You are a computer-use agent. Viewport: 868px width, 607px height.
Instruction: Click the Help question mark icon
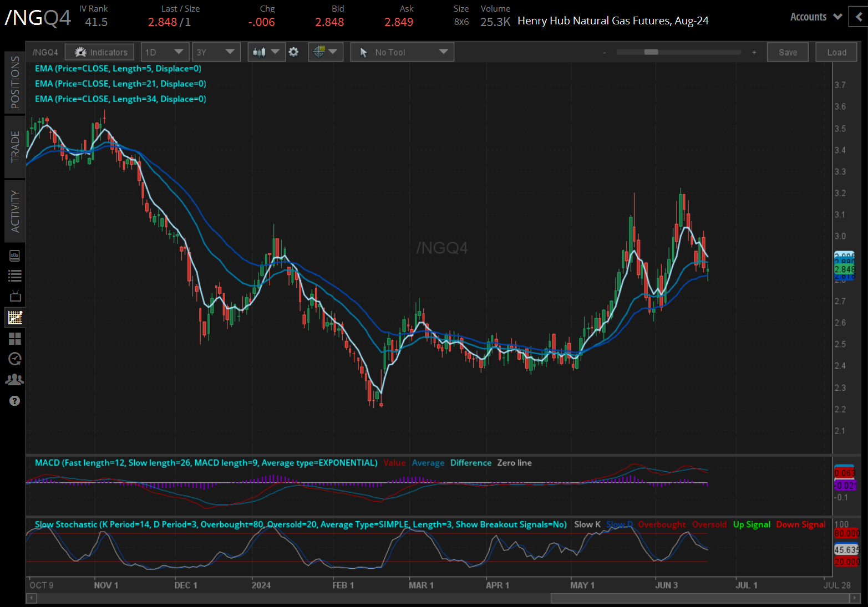click(15, 400)
